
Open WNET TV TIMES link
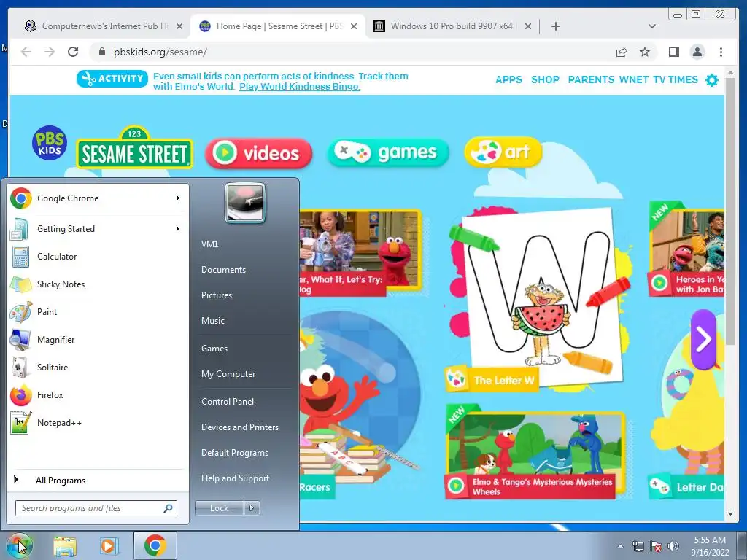pyautogui.click(x=659, y=79)
